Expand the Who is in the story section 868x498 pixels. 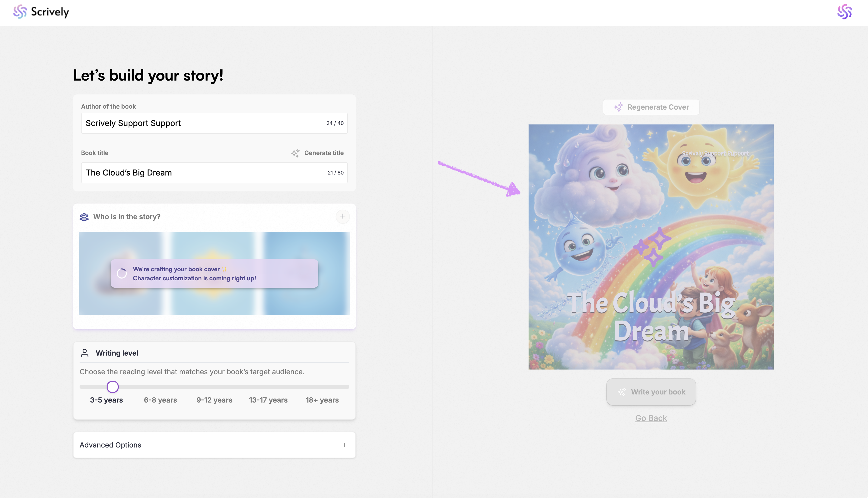pyautogui.click(x=343, y=216)
